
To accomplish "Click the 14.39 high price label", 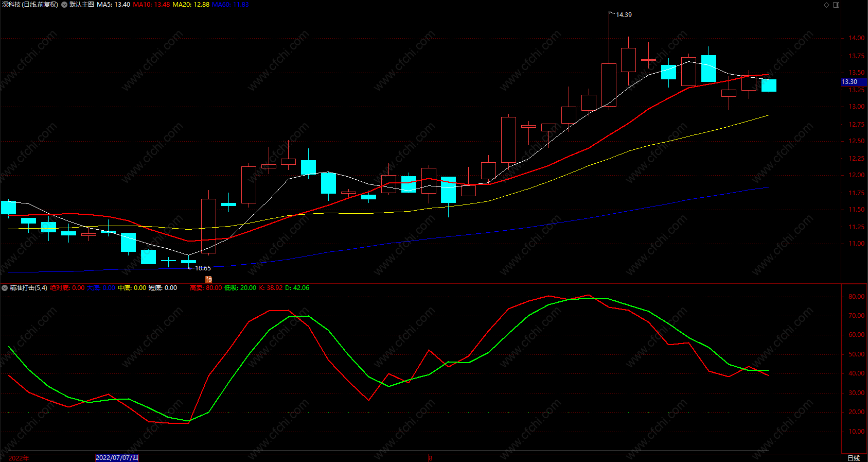I will 624,15.
